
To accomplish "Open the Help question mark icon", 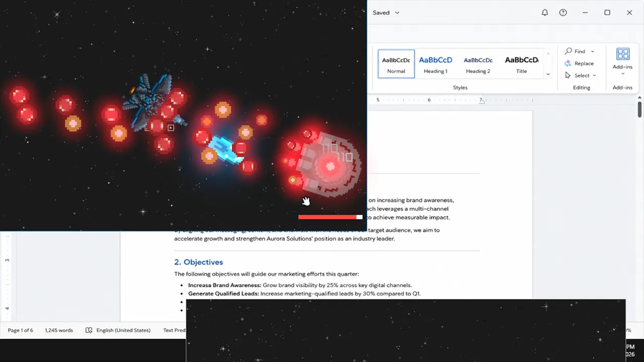I will [563, 13].
